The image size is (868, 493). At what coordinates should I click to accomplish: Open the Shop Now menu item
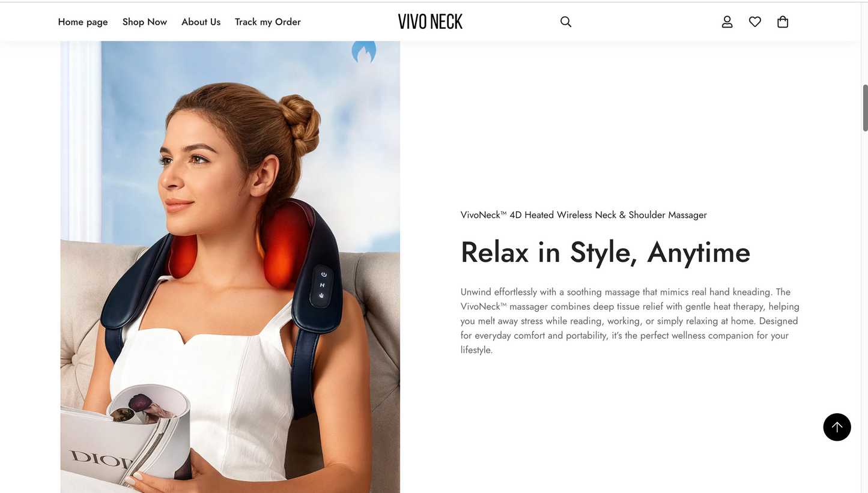pos(145,22)
